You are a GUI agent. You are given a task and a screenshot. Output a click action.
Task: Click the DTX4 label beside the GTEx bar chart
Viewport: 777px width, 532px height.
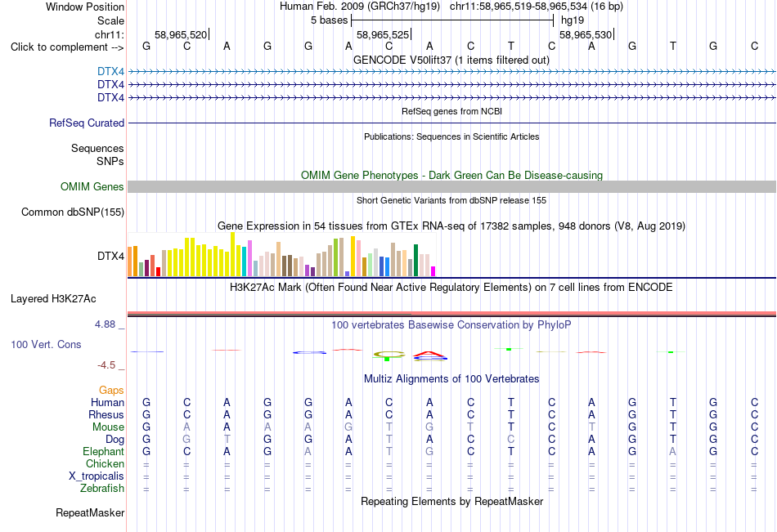coord(110,256)
